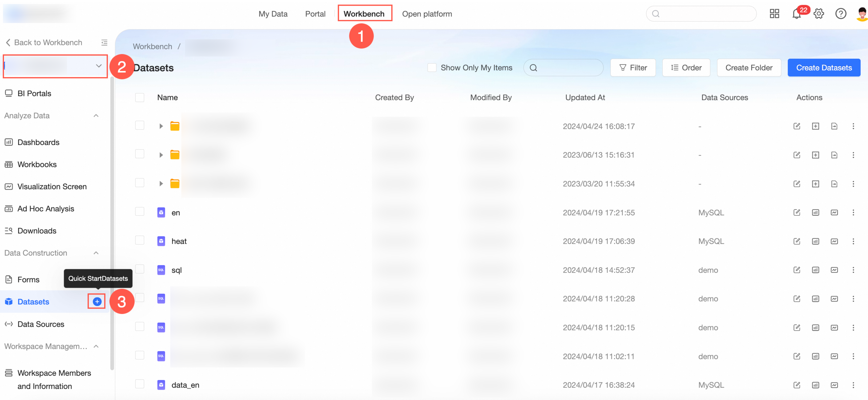Create dashboard from 'sql' dataset row
Screen dimensions: 868x400
click(x=815, y=270)
